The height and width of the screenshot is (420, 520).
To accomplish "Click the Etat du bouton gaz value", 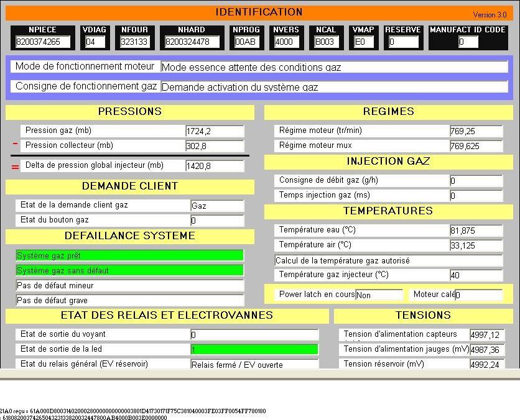I will (216, 221).
